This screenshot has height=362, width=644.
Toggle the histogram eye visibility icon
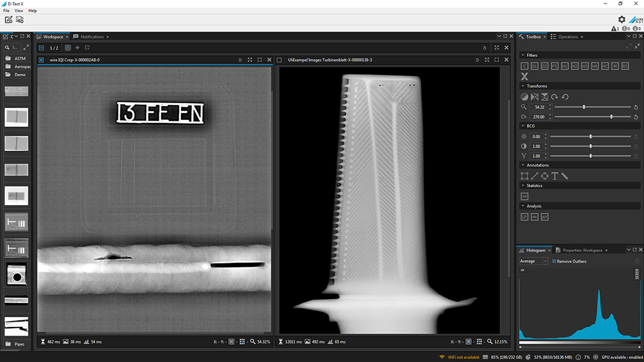coord(523,270)
